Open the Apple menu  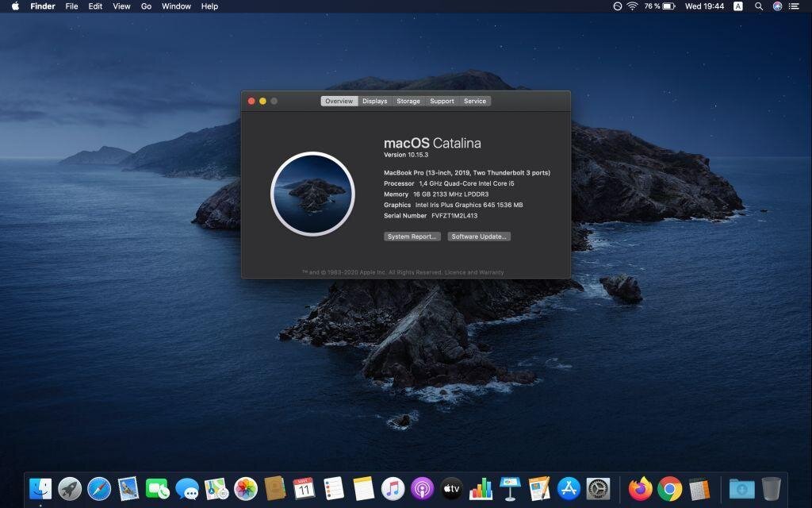(15, 6)
